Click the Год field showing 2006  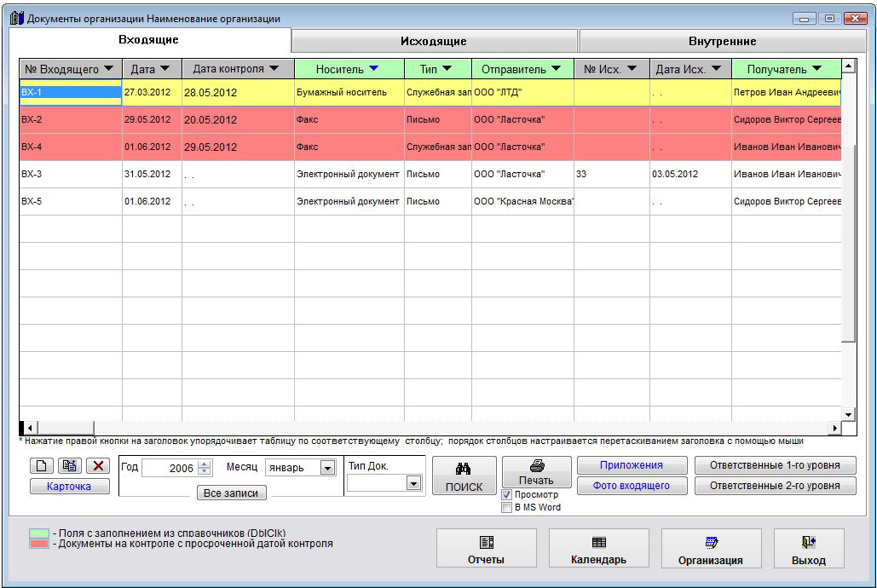coord(169,468)
